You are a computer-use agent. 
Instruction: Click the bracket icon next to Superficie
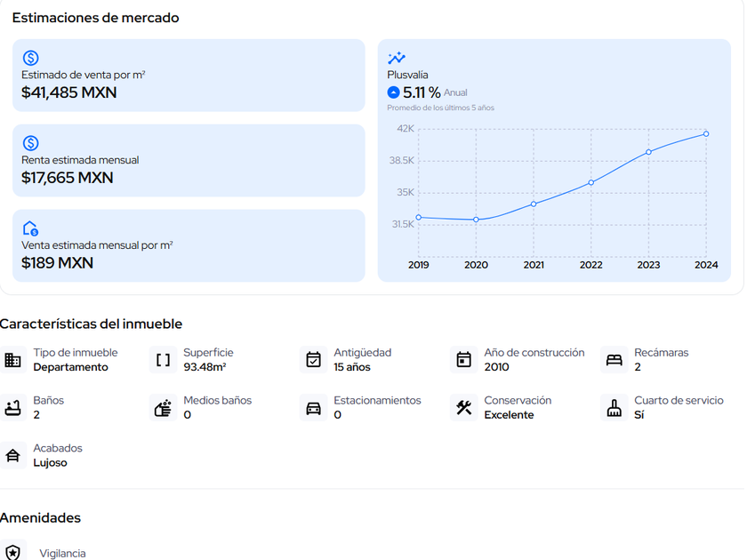click(x=163, y=360)
